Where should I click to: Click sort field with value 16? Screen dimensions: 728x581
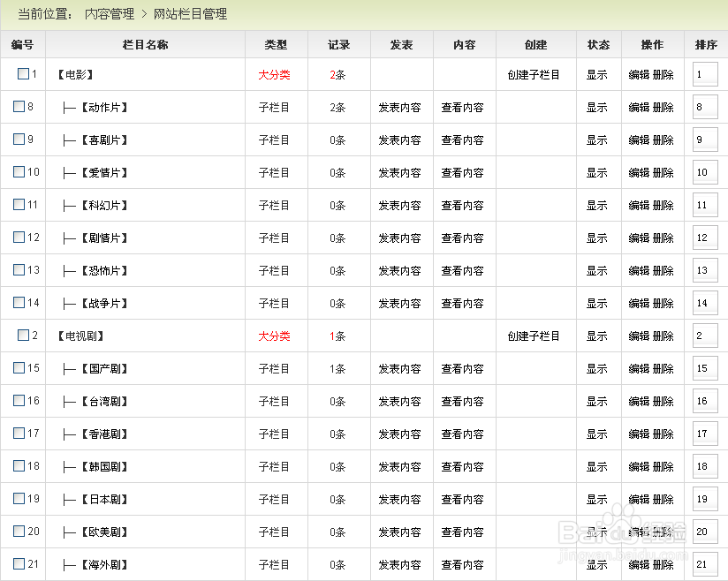[x=705, y=401]
